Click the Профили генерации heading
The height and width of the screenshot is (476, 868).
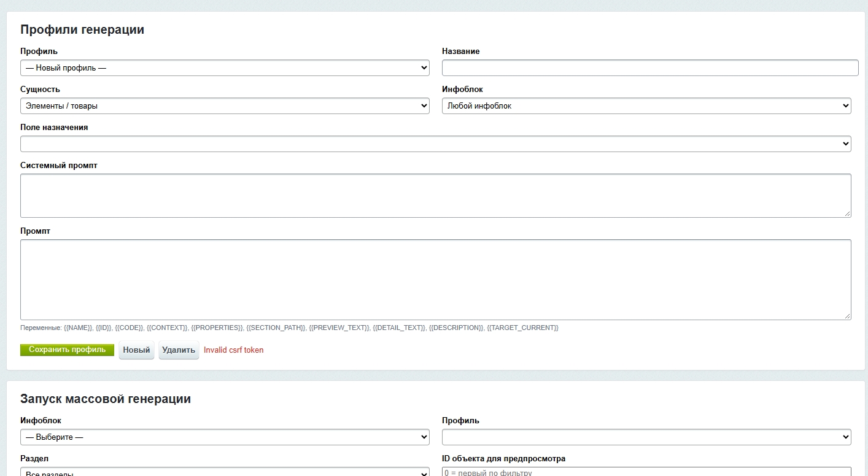(x=82, y=29)
